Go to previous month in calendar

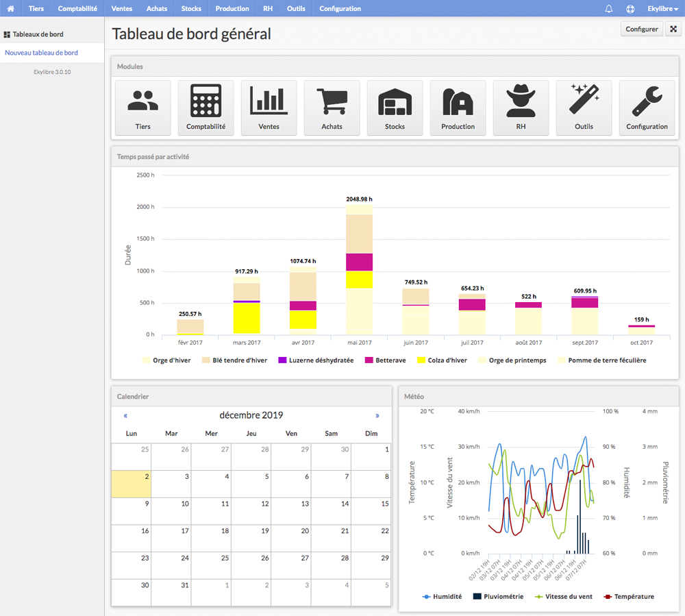pyautogui.click(x=125, y=415)
